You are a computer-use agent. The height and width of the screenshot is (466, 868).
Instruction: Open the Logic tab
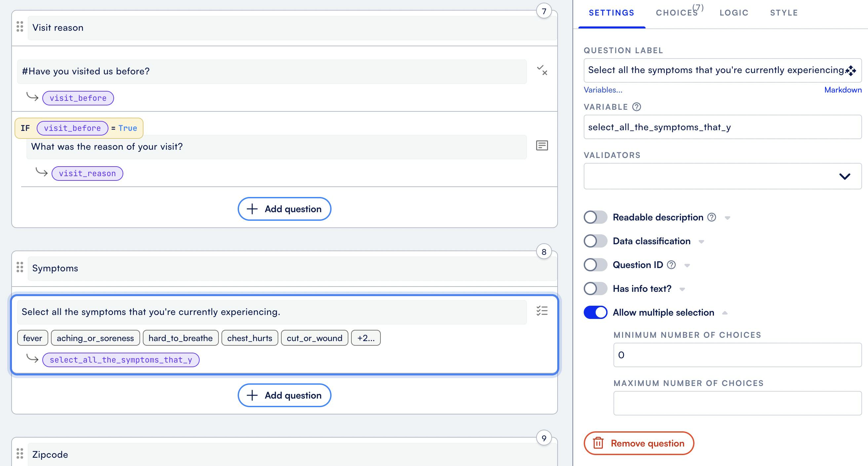(734, 13)
